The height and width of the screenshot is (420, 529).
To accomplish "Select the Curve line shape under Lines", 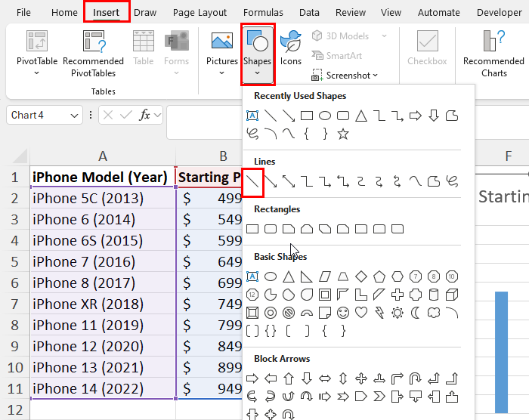I will pyautogui.click(x=416, y=181).
